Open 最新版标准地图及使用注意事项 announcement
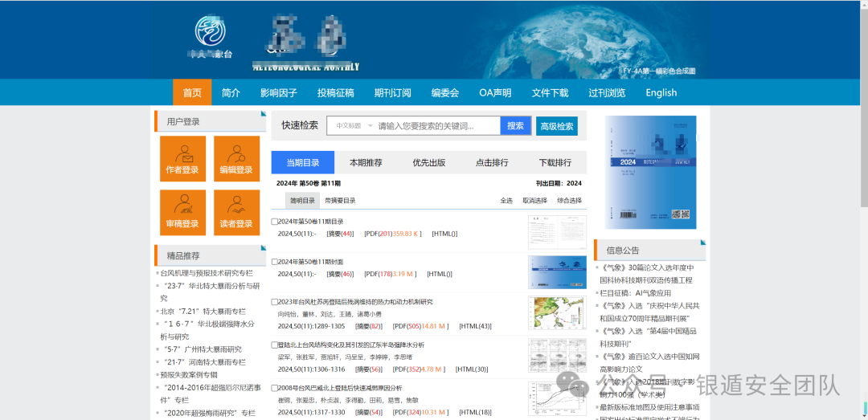The image size is (868, 420). (649, 406)
